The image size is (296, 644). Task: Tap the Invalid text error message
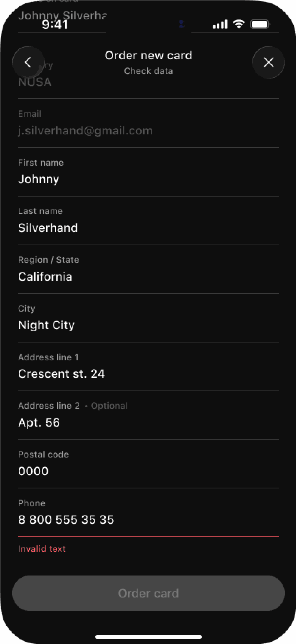tap(42, 549)
